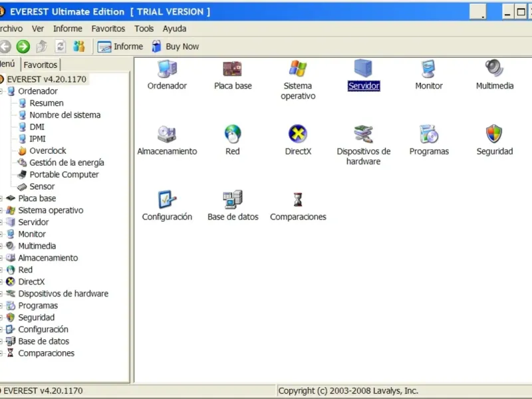Select Sensor in the tree
532x399 pixels.
point(42,186)
